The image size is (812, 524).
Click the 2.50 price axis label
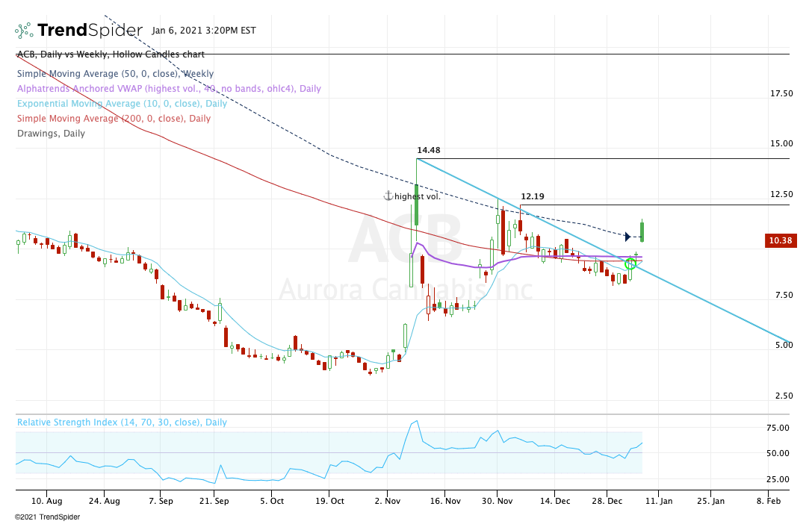click(784, 396)
